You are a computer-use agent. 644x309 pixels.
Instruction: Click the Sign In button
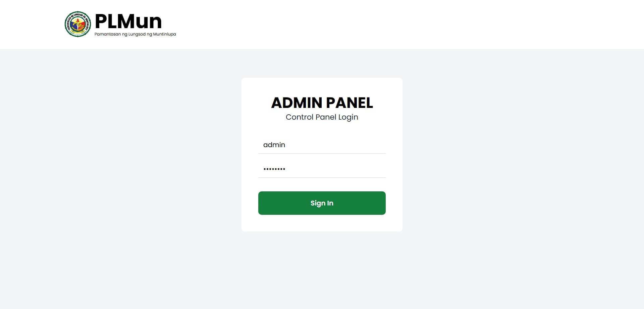(x=322, y=203)
